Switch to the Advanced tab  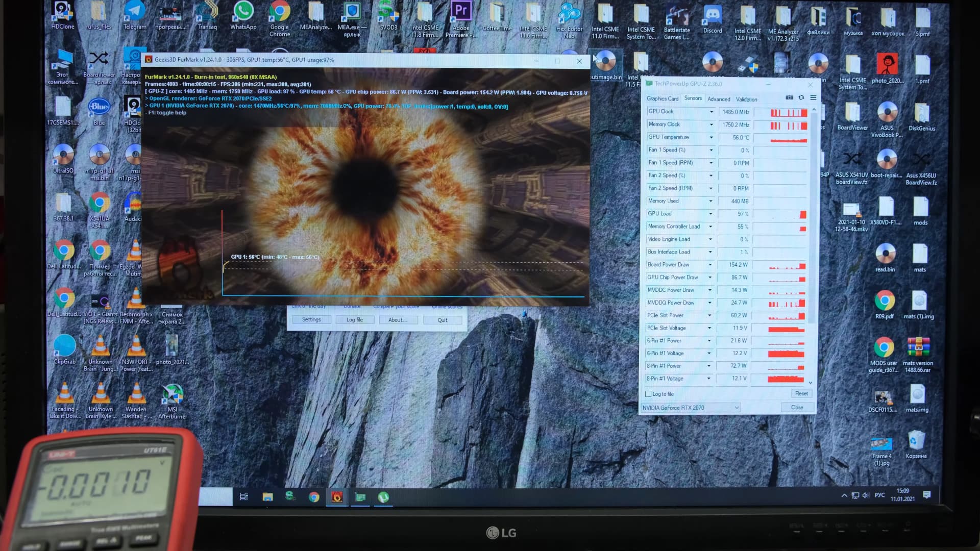click(719, 99)
